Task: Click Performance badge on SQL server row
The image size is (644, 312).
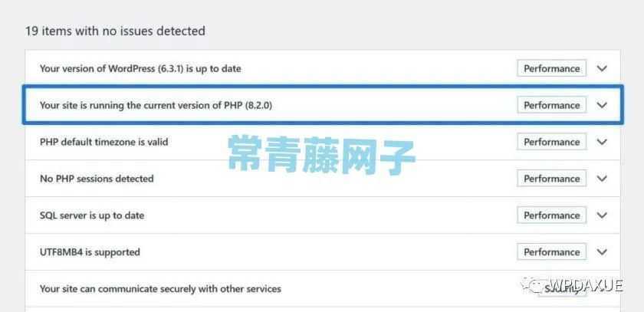Action: 551,215
